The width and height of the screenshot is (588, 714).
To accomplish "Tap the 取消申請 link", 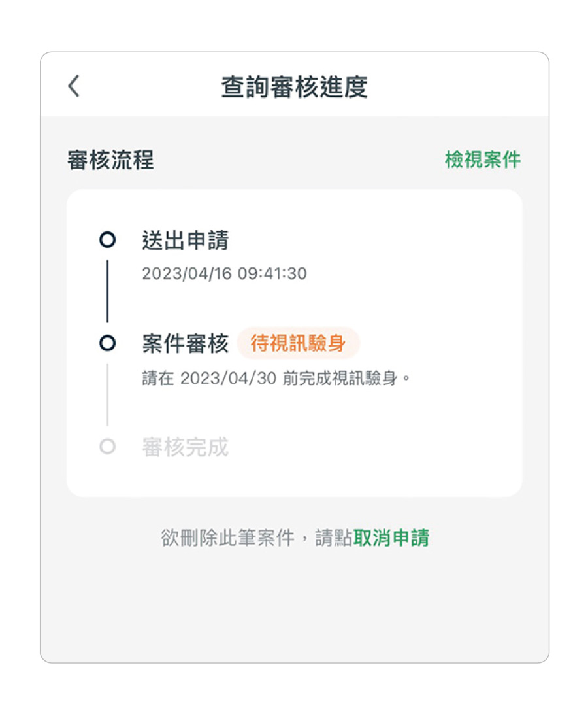I will coord(391,538).
